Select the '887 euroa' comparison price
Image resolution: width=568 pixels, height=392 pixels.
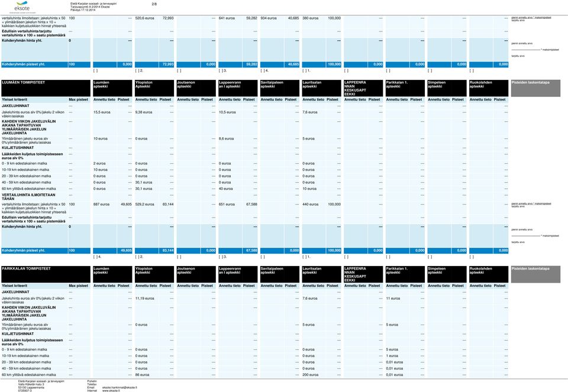[x=101, y=204]
